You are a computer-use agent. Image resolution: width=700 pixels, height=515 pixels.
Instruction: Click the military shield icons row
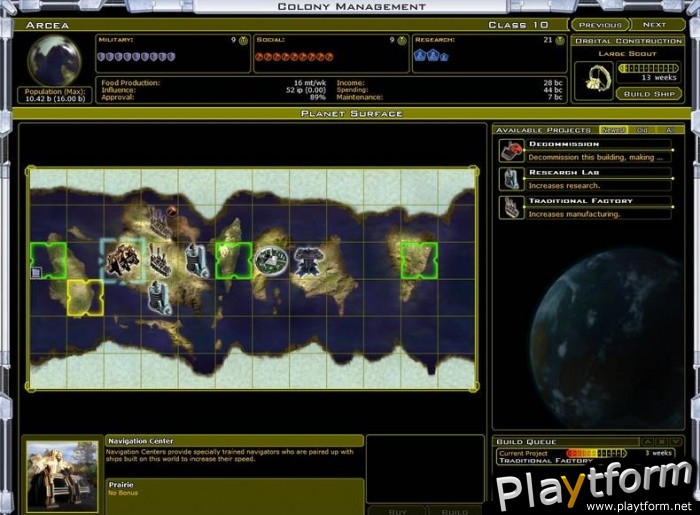point(137,57)
